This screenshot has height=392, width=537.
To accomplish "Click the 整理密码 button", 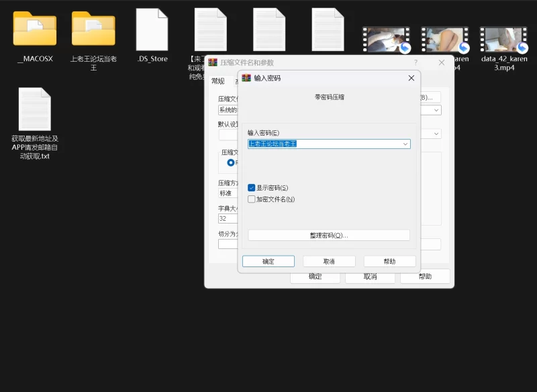I will 328,236.
